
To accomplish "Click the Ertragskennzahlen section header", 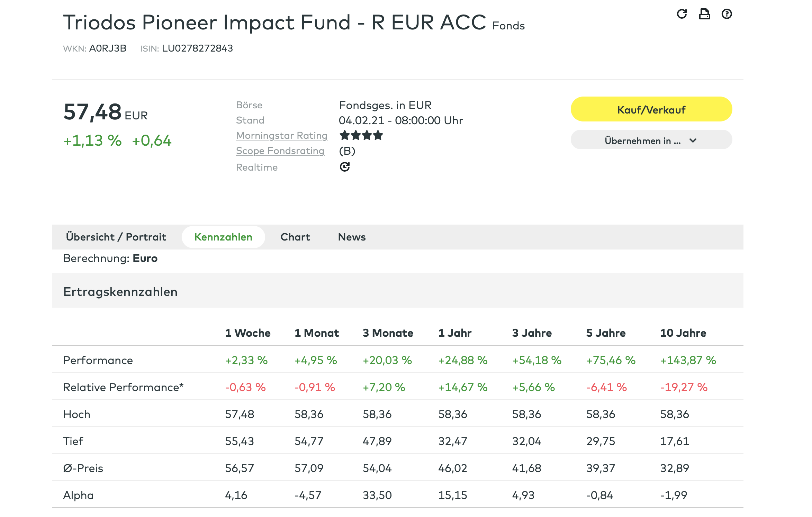I will [120, 292].
